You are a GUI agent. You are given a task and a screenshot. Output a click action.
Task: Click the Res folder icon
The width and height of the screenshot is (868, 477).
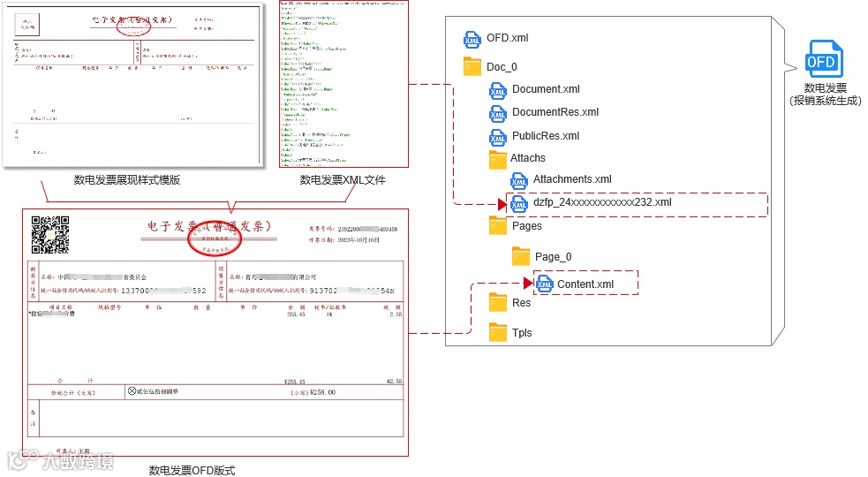pyautogui.click(x=498, y=302)
